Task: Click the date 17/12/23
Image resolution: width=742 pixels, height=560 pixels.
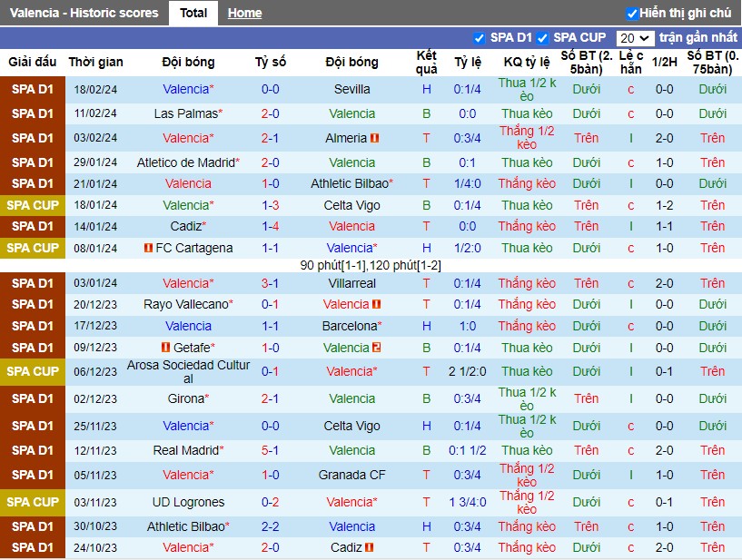Action: tap(95, 326)
